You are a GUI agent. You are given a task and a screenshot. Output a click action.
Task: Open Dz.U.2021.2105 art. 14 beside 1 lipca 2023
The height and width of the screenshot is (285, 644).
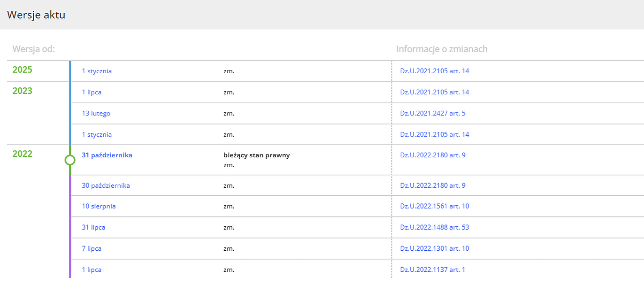(x=434, y=92)
